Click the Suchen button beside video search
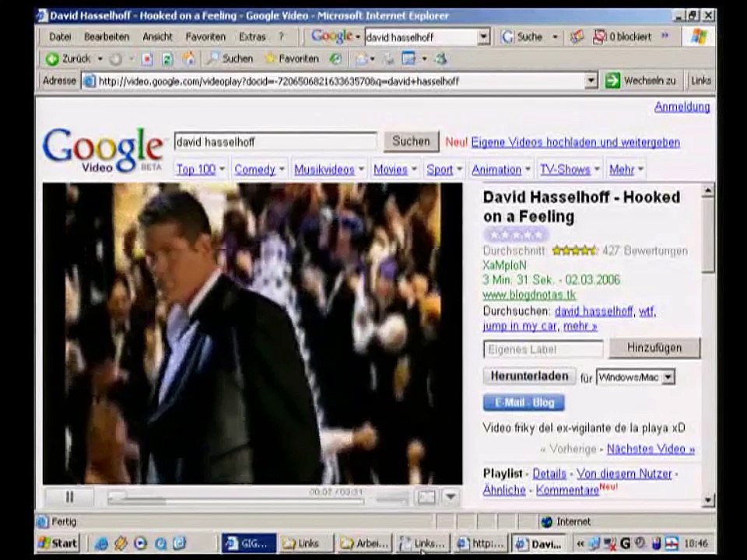The height and width of the screenshot is (560, 747). click(x=411, y=142)
